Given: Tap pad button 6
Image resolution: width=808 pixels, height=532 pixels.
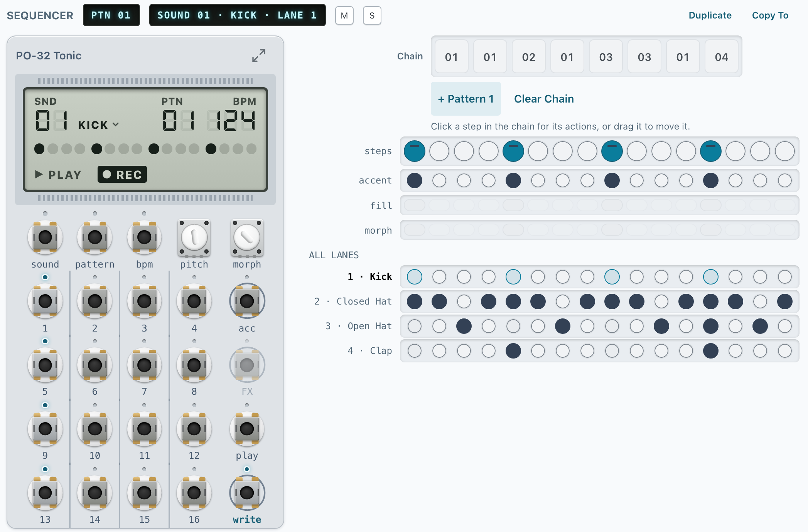Looking at the screenshot, I should pos(95,365).
